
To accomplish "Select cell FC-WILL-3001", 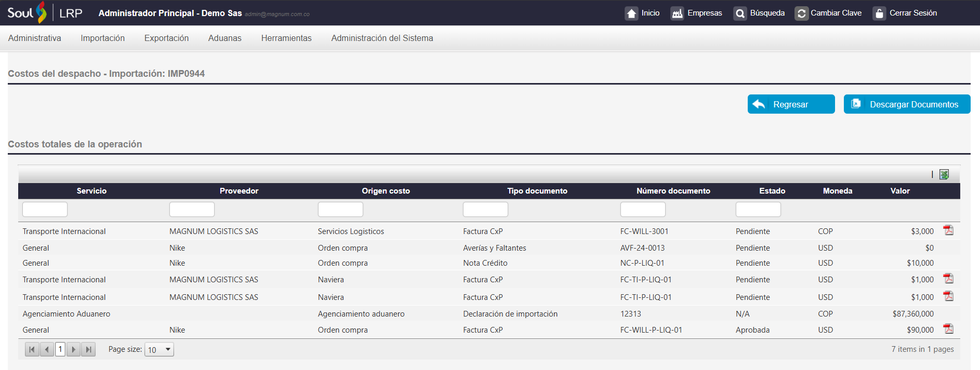I will click(644, 231).
